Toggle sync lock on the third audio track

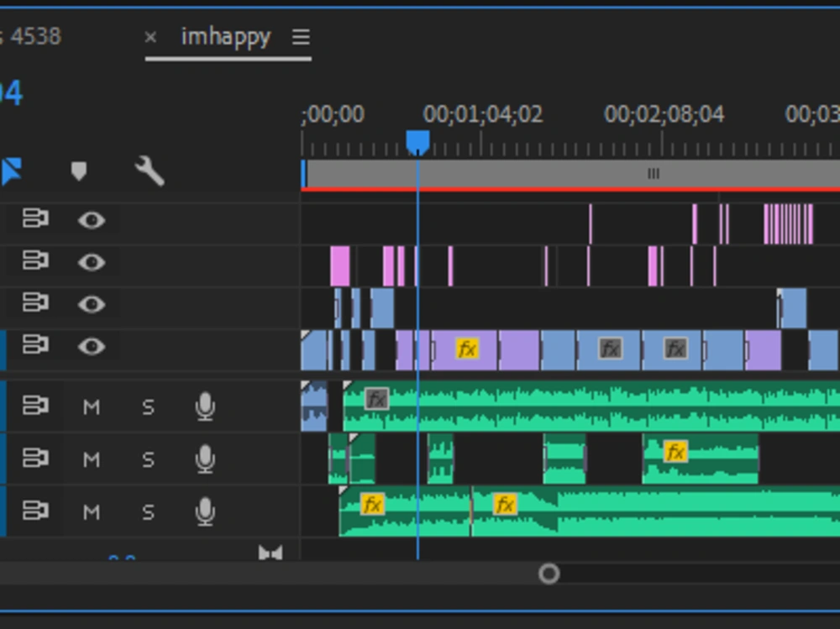[x=35, y=511]
